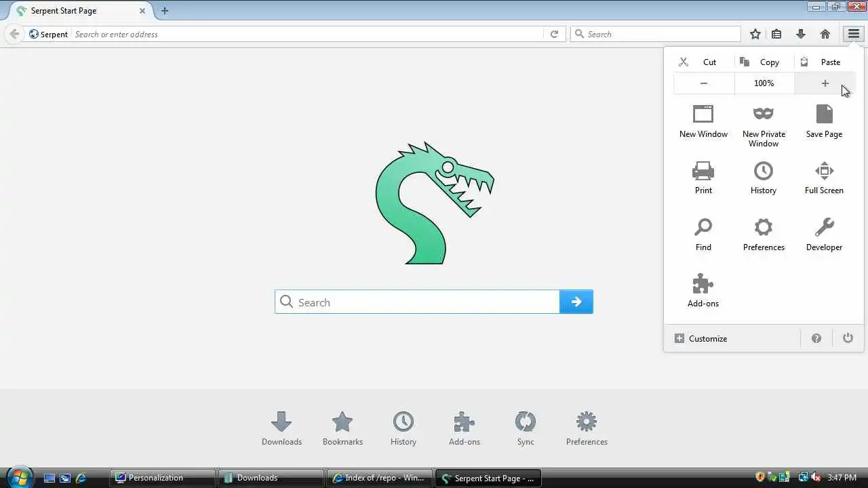Click the taskbar clock 3:47 PM
This screenshot has height=488, width=868.
[842, 478]
